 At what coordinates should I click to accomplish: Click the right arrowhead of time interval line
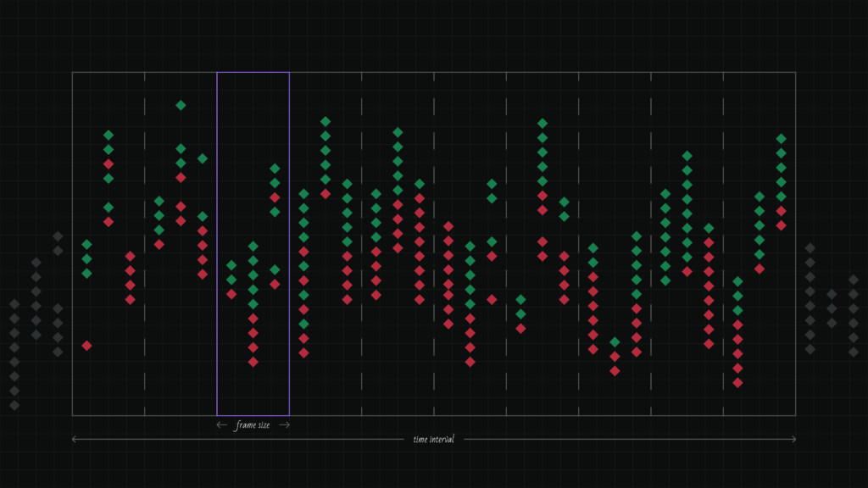click(x=793, y=440)
